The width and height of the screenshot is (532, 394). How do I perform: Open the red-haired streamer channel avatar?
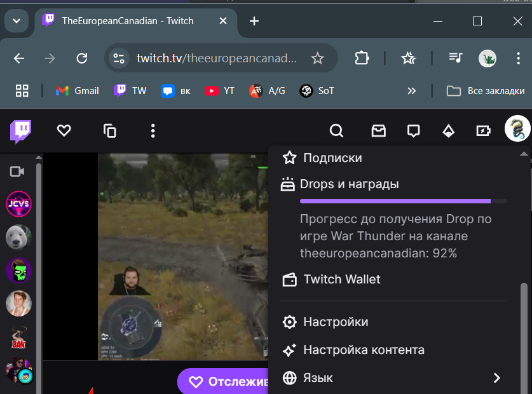(x=18, y=303)
